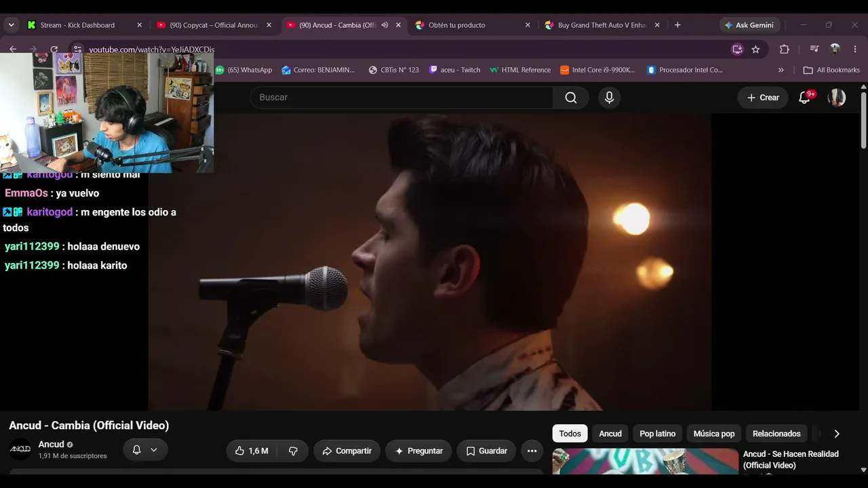
Task: Click the Crear button
Action: [x=763, y=98]
